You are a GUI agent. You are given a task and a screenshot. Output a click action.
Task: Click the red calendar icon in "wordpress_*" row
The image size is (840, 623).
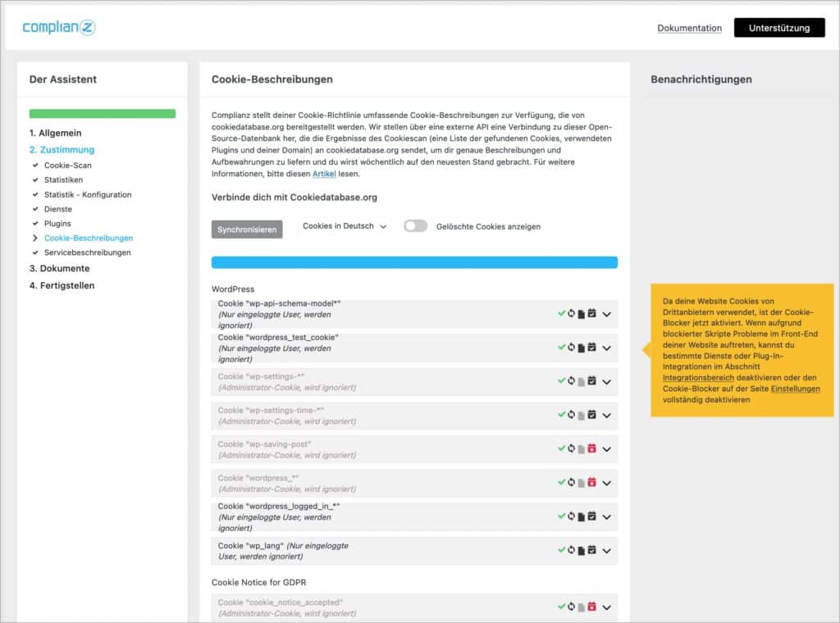591,482
